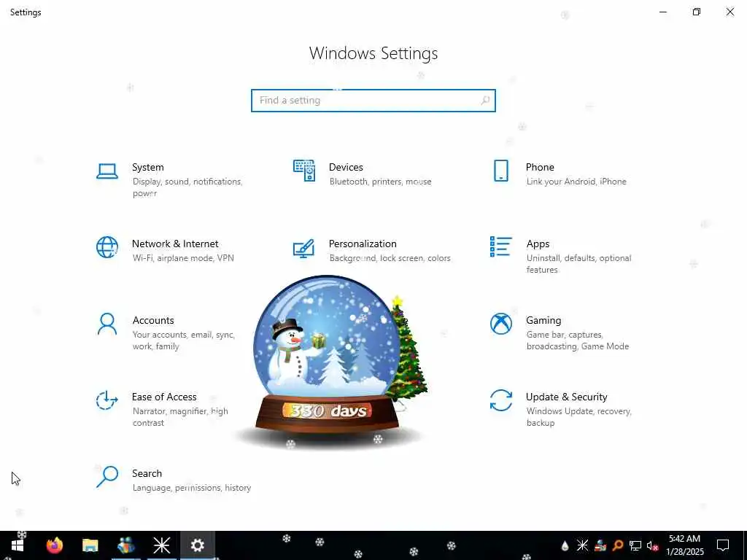Click the magnifier in Find a setting box
Screen dimensions: 747x560
485,101
